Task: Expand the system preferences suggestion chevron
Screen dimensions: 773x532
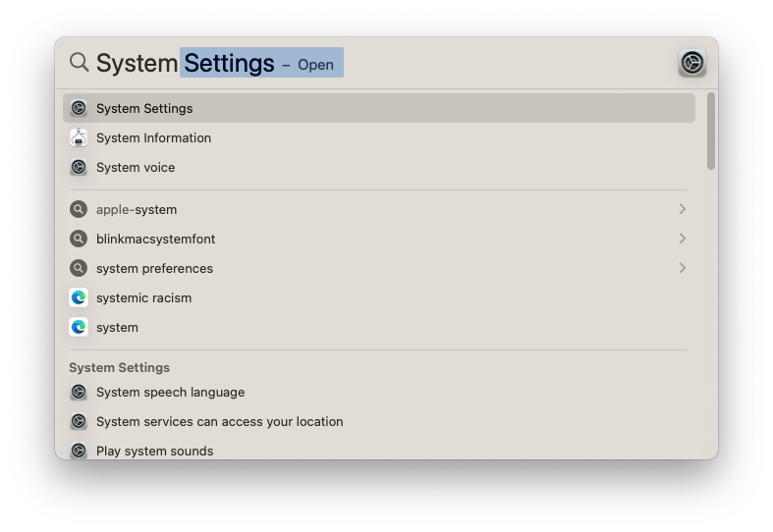Action: click(682, 268)
